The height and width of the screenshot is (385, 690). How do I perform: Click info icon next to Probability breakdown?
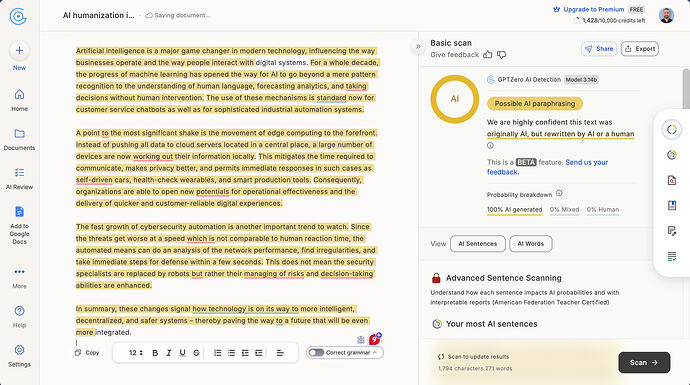click(x=559, y=193)
